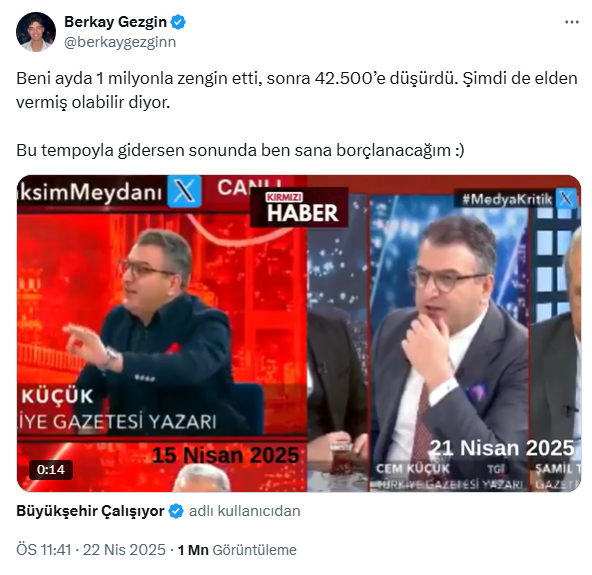The image size is (592, 575).
Task: Click the verified badge next to Büyükşehir Çalışıyor
Action: tap(176, 511)
